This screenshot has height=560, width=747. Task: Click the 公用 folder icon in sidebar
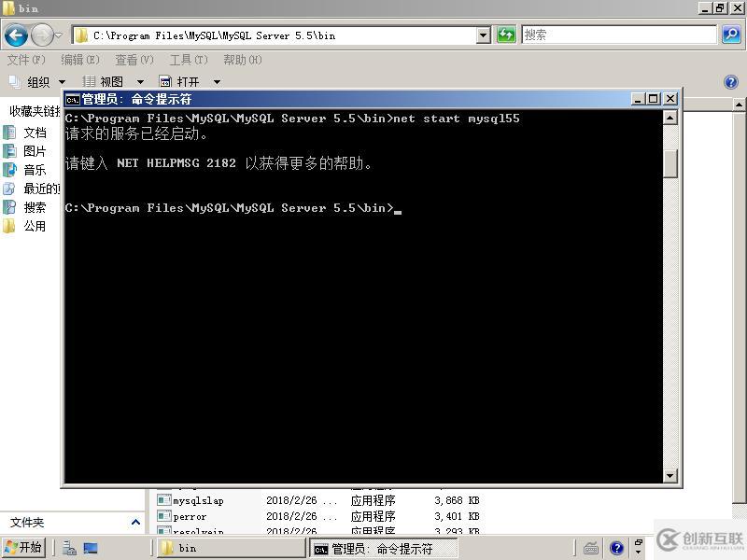pyautogui.click(x=9, y=226)
